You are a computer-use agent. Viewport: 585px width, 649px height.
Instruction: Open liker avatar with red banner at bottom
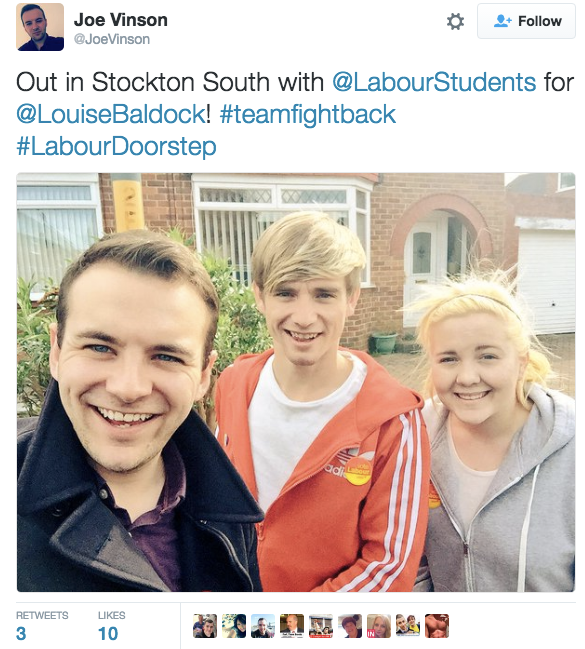(321, 626)
